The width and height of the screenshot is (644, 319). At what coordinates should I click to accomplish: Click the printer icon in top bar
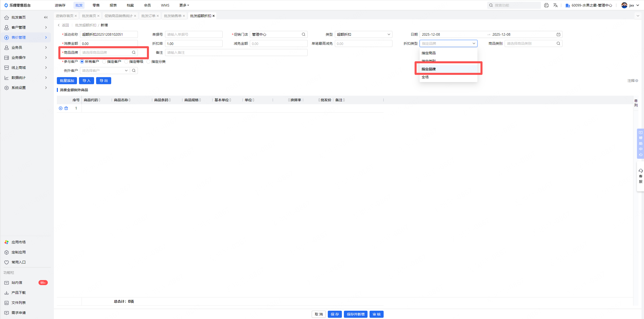click(546, 5)
